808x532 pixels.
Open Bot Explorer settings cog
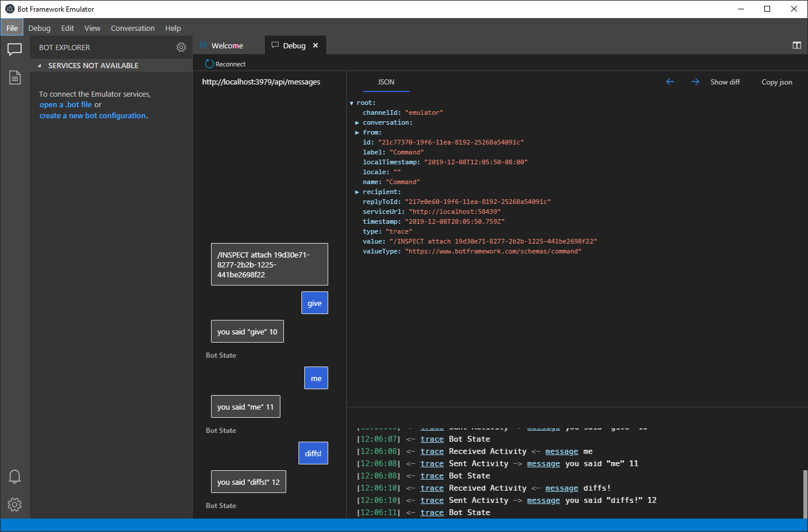tap(181, 47)
